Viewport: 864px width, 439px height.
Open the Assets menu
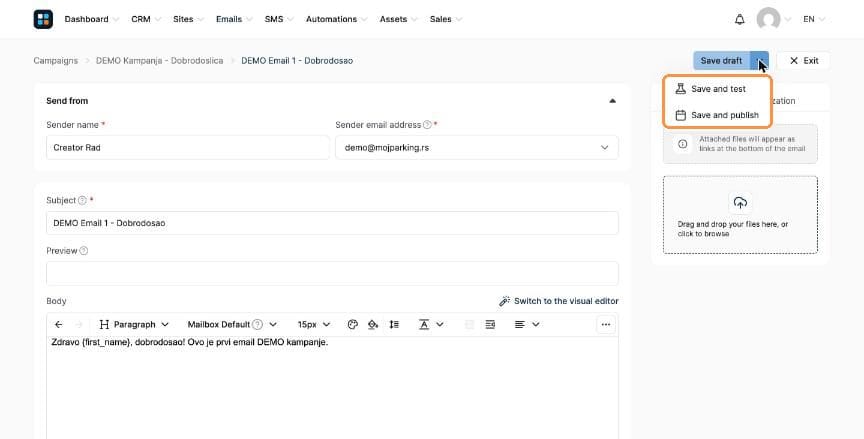pos(398,19)
